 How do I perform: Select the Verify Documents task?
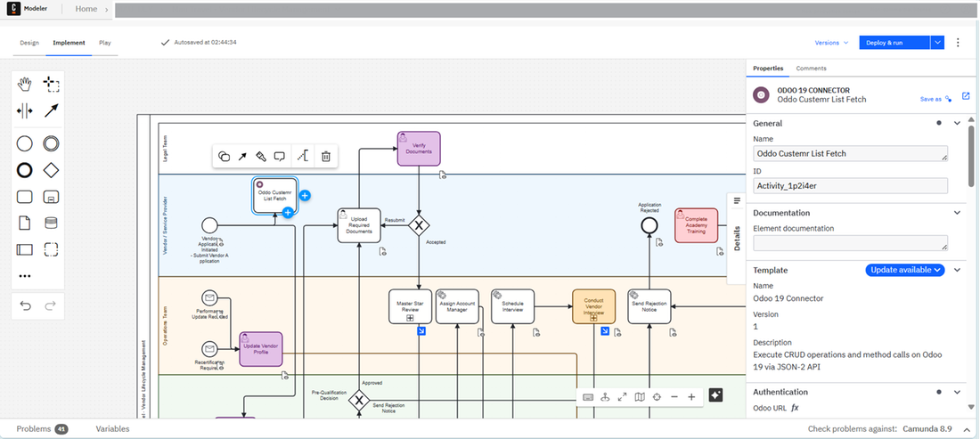point(419,149)
